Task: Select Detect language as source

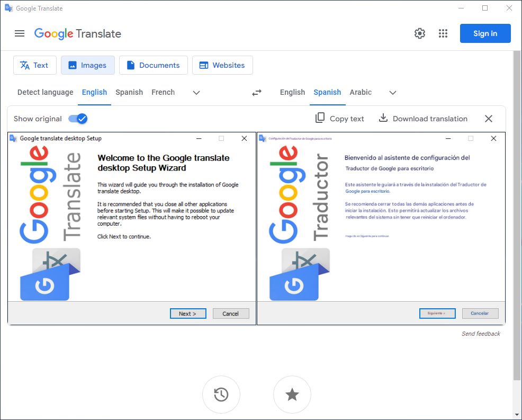Action: coord(46,92)
